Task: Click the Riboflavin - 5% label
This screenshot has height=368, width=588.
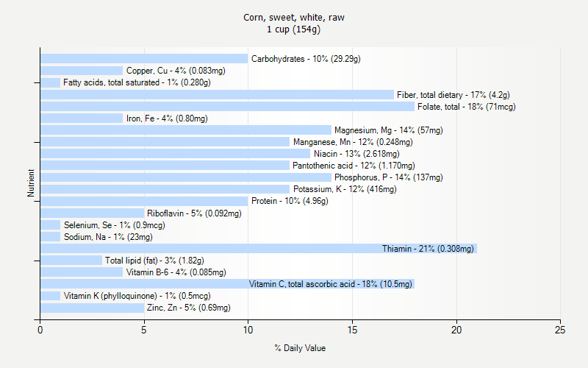Action: click(x=194, y=213)
